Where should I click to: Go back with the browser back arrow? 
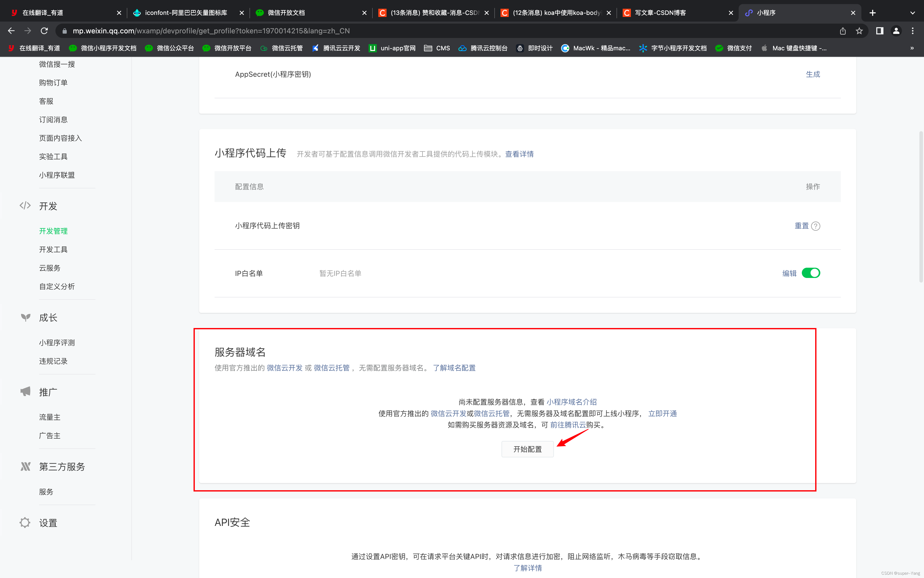click(12, 31)
